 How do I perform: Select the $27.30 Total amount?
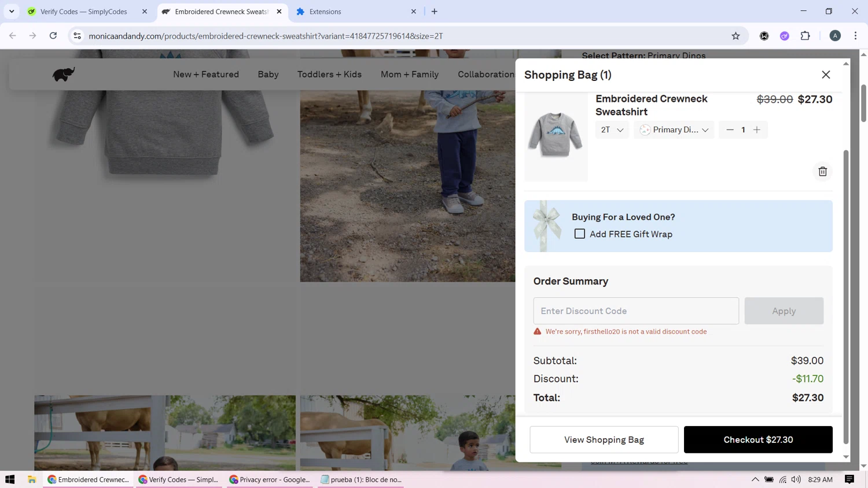click(808, 397)
